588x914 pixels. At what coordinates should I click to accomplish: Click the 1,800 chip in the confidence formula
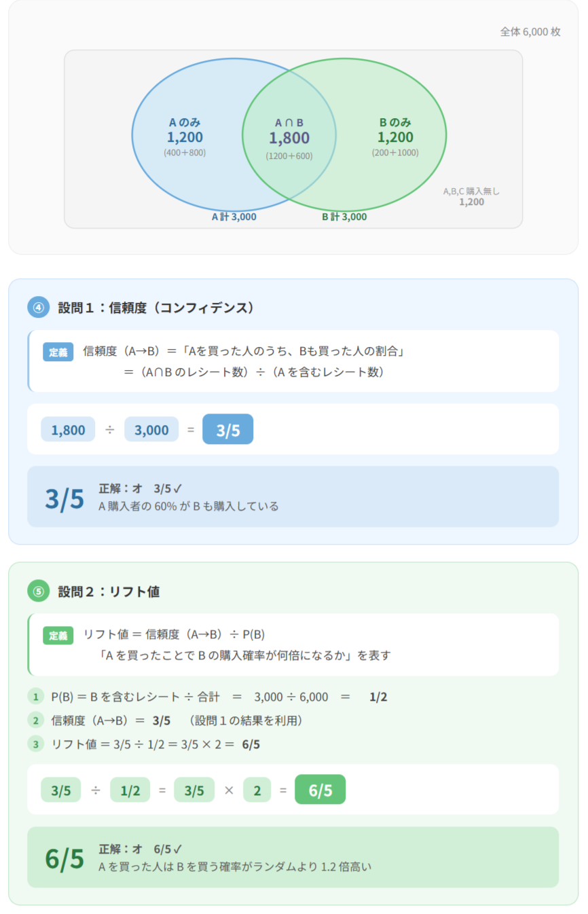coord(69,430)
